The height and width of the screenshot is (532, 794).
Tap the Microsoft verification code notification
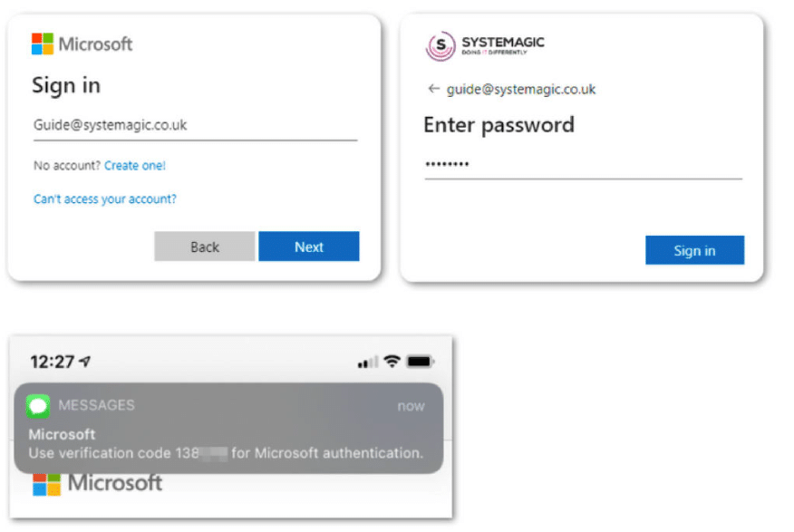228,429
